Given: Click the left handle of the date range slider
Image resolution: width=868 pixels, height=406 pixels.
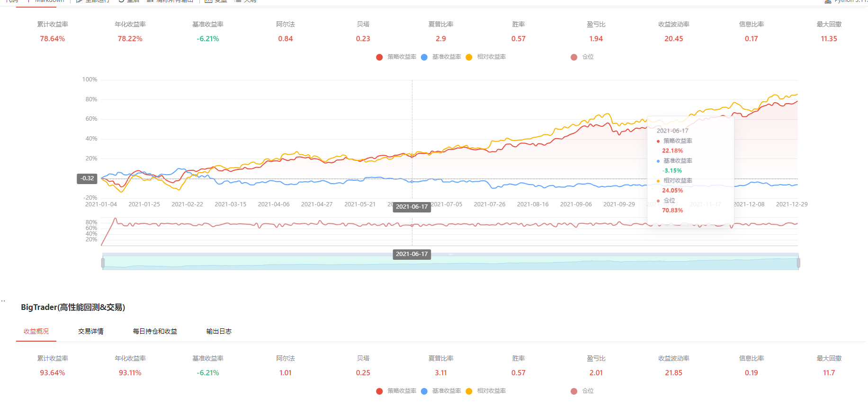Looking at the screenshot, I should coord(103,263).
